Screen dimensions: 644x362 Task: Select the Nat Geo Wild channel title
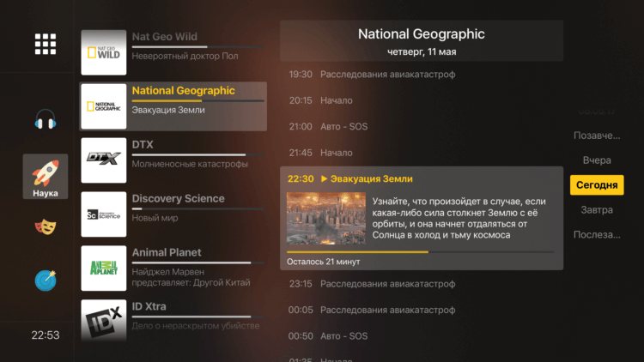click(164, 37)
